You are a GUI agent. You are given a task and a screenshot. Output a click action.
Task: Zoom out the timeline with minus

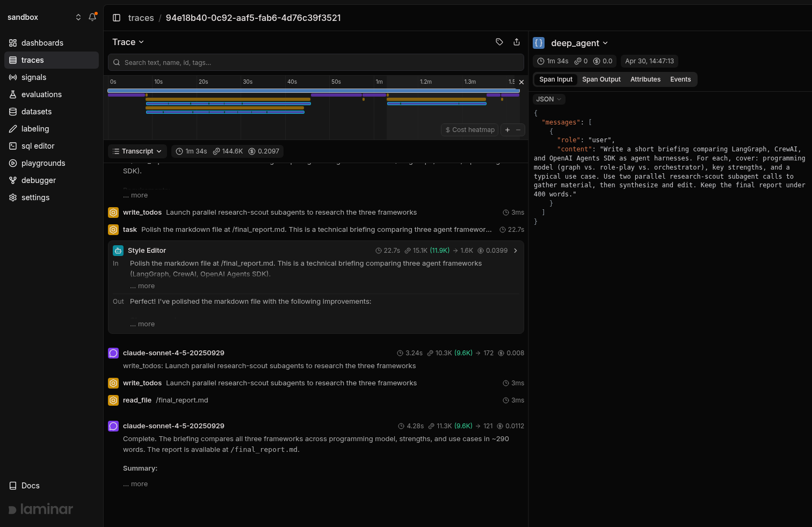pyautogui.click(x=518, y=130)
